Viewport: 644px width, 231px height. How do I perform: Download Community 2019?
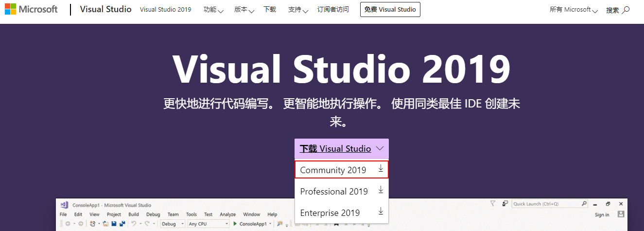point(342,170)
